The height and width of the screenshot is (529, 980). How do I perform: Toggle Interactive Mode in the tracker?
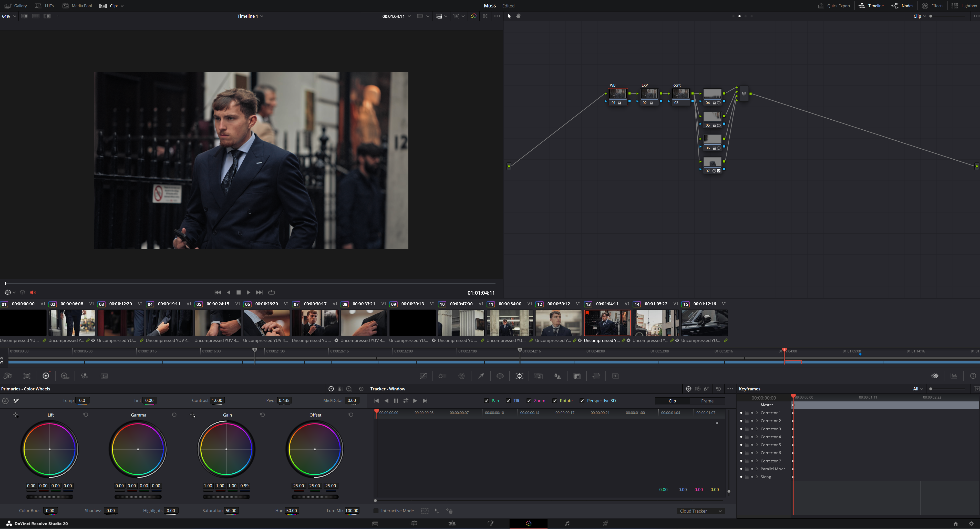point(376,511)
